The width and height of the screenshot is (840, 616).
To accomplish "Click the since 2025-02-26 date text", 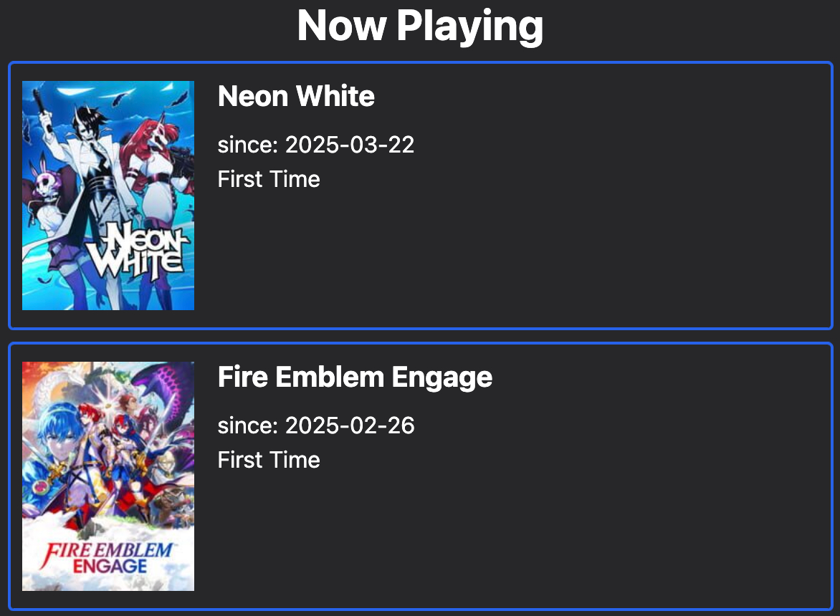I will [x=316, y=425].
